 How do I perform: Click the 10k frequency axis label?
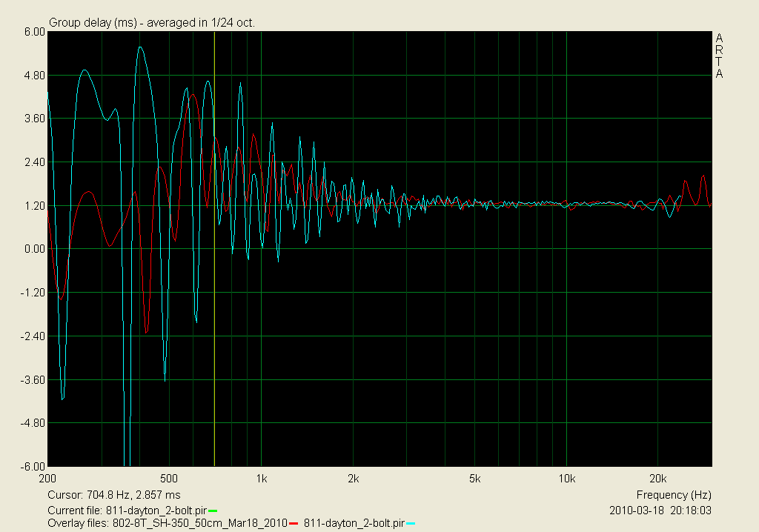coord(567,479)
